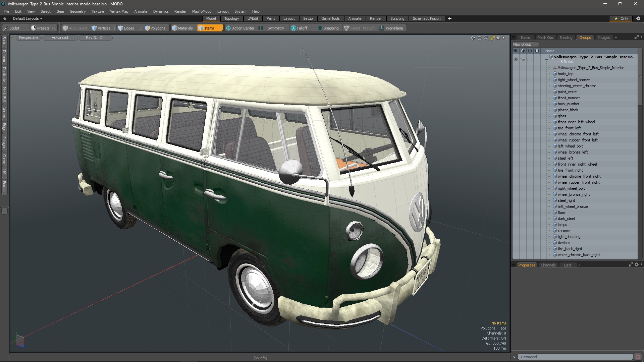Open the WorkPlane options
Screen dimensions: 644x362
pos(391,28)
